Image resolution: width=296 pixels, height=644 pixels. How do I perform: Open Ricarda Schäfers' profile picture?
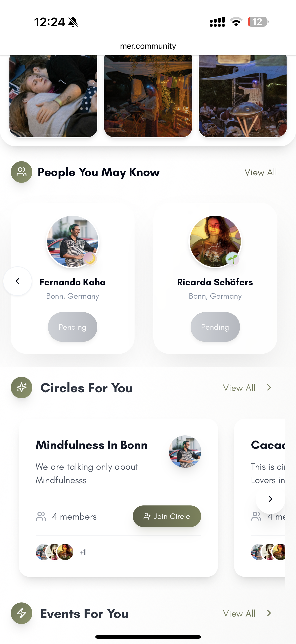(215, 242)
